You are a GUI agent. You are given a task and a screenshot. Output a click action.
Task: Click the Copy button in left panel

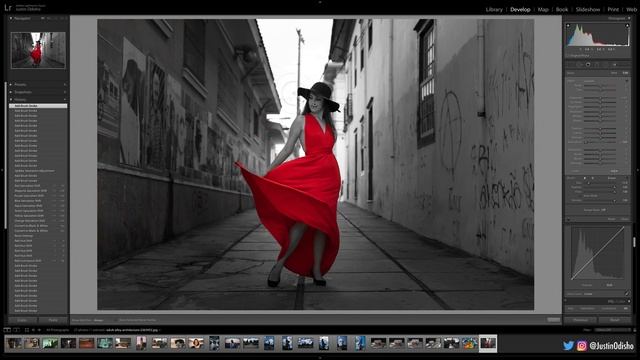click(22, 320)
